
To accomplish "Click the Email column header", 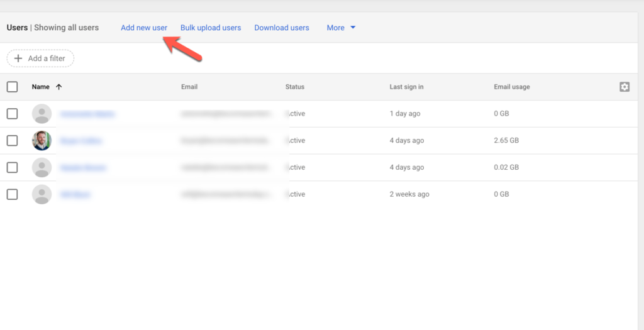I will click(x=189, y=87).
